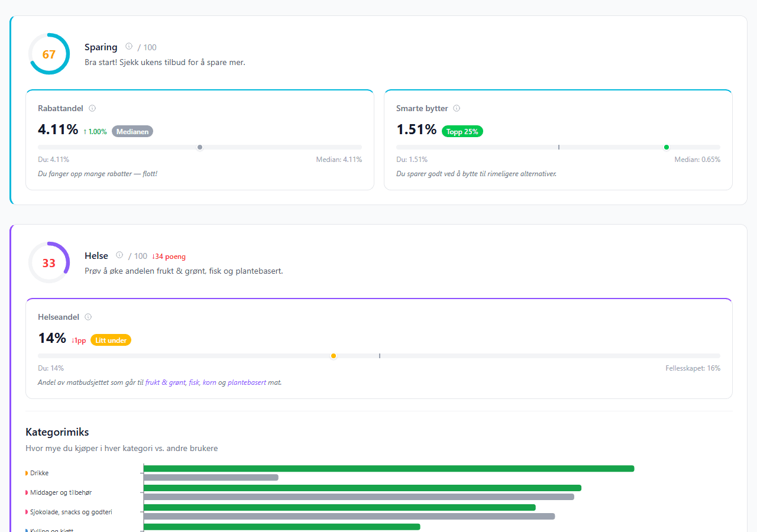Click the green Drikke bar in chart
Viewport: 757px width, 532px height.
pyautogui.click(x=389, y=469)
